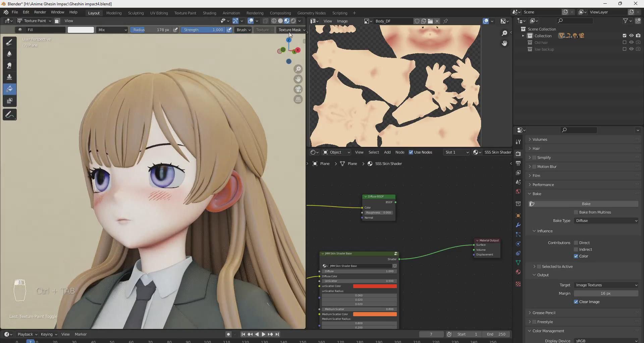644x343 pixels.
Task: Switch to the Shading workspace tab
Action: point(209,13)
